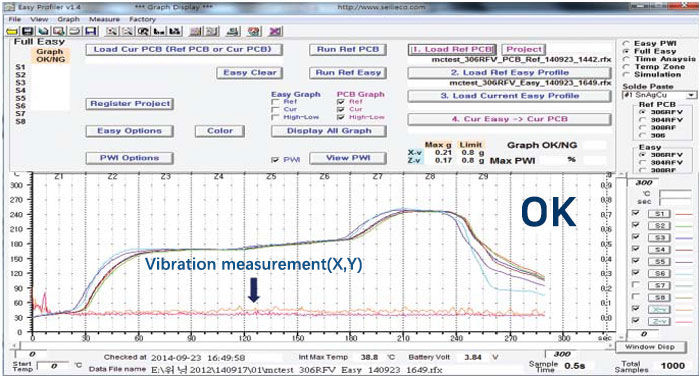700x376 pixels.
Task: Click the black floppy disk save icon
Action: [x=27, y=31]
